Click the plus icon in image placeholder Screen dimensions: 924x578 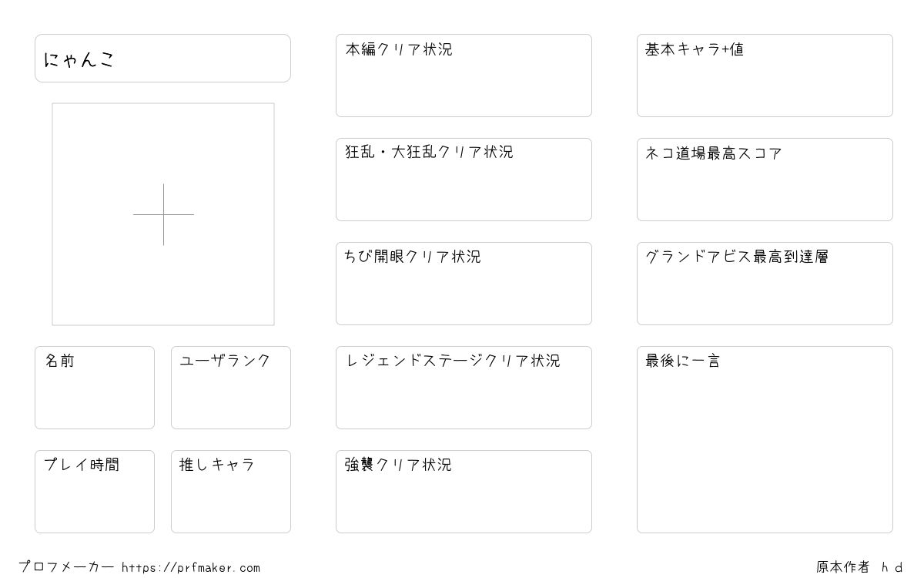pyautogui.click(x=163, y=214)
